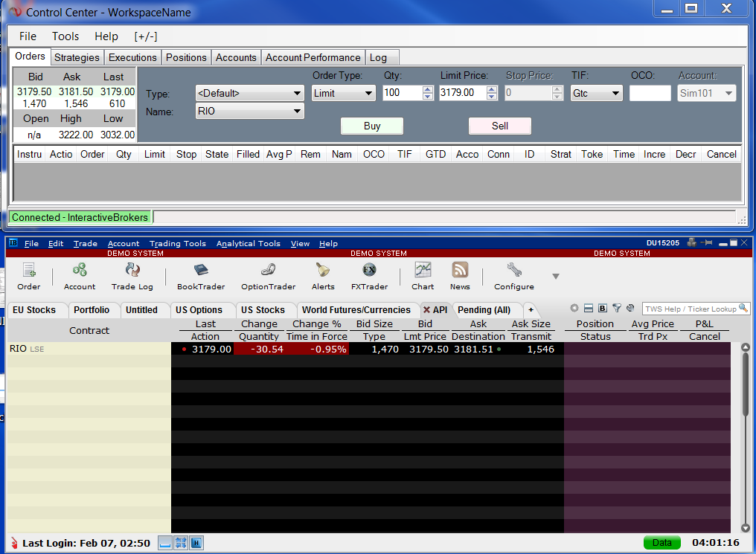
Task: Click the cubes icon beside DU15205
Action: 692,243
